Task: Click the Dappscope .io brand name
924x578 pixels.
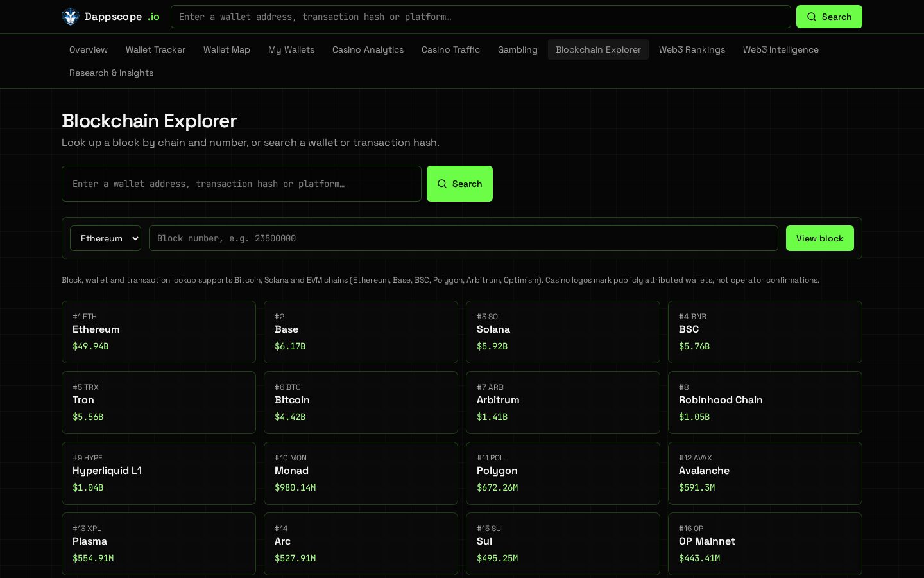Action: 122,17
